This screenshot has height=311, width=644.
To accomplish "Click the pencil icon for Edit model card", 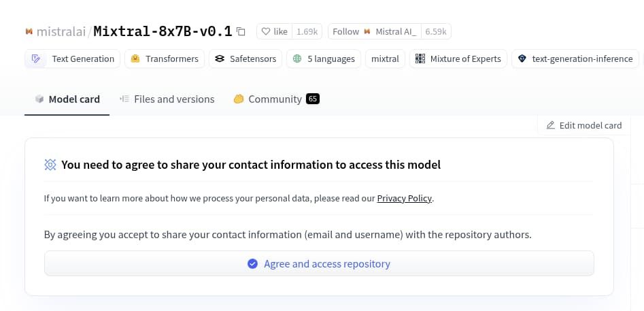I will (x=551, y=125).
